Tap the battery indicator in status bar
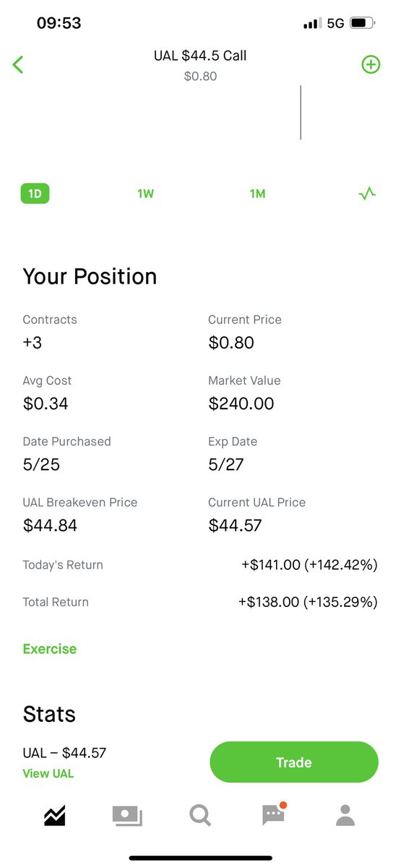401x868 pixels. click(x=361, y=23)
